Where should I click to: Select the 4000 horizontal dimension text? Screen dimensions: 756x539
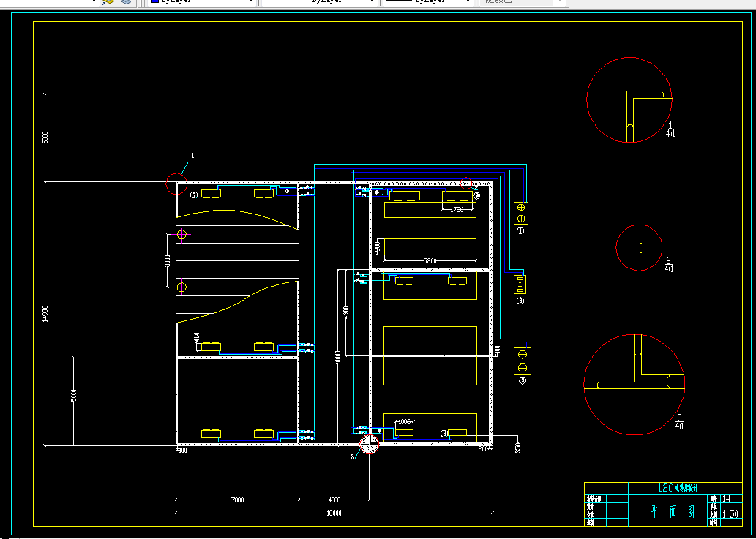point(334,500)
